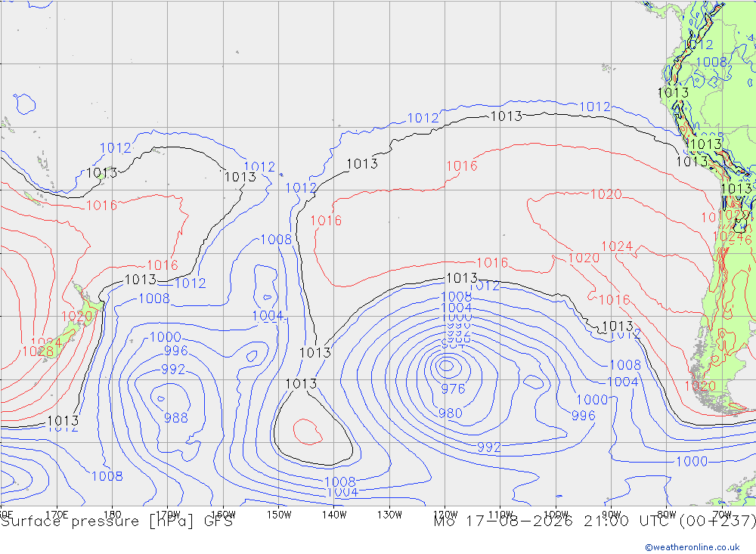Click the 100W longitude axis label

pos(556,515)
